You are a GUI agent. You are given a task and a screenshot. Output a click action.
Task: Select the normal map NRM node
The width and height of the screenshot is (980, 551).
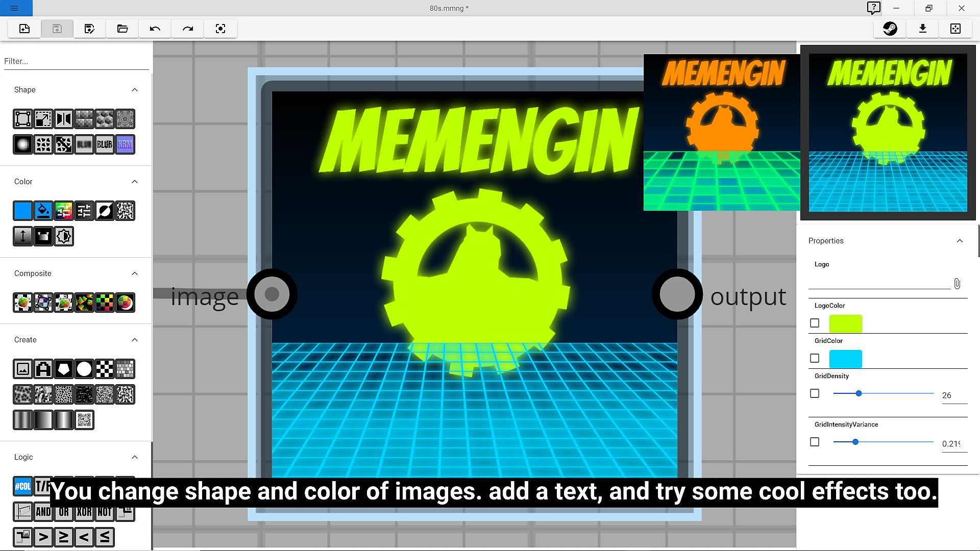tap(125, 144)
